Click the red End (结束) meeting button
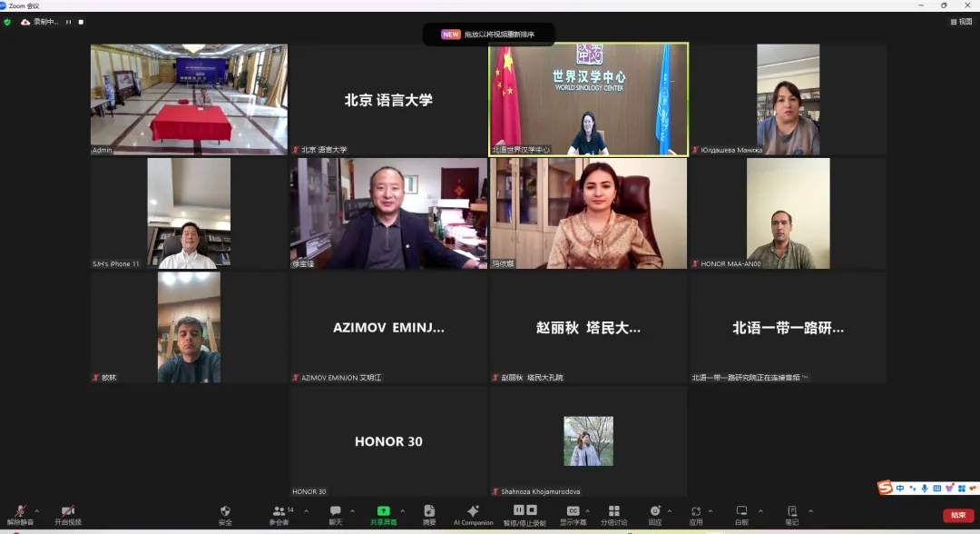The width and height of the screenshot is (980, 534). point(958,515)
